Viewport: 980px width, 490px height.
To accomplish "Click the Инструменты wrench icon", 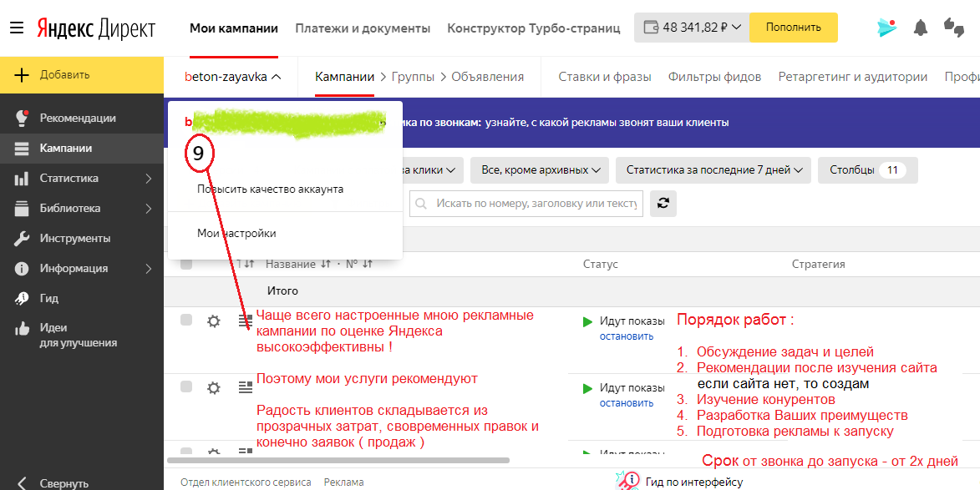I will tap(22, 239).
